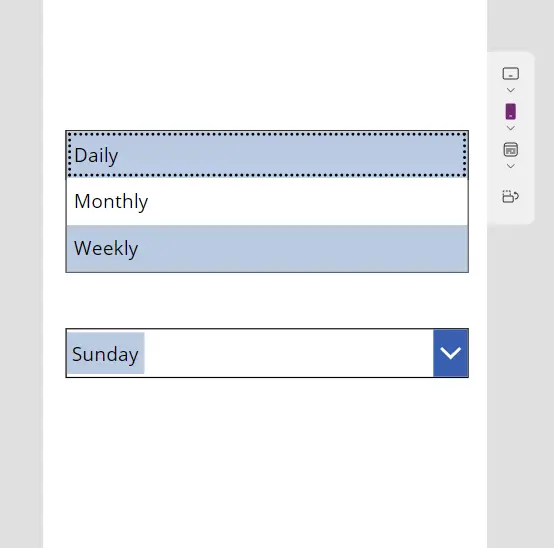Screen dimensions: 554x548
Task: Open the Sunday dropdown with blue chevron
Action: coord(450,353)
